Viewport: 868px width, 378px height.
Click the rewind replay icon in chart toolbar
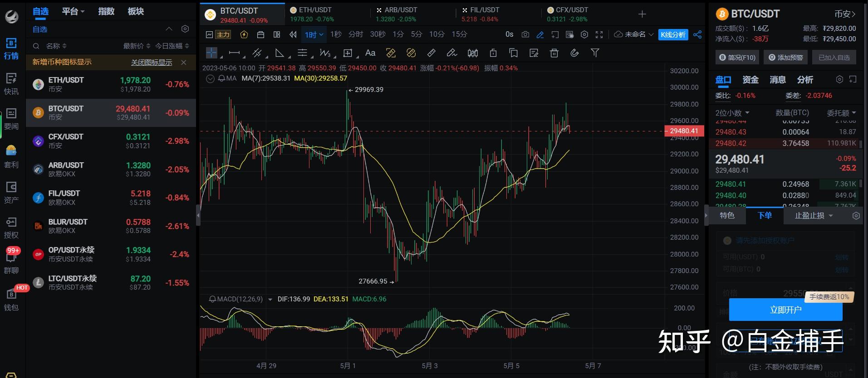pyautogui.click(x=293, y=34)
